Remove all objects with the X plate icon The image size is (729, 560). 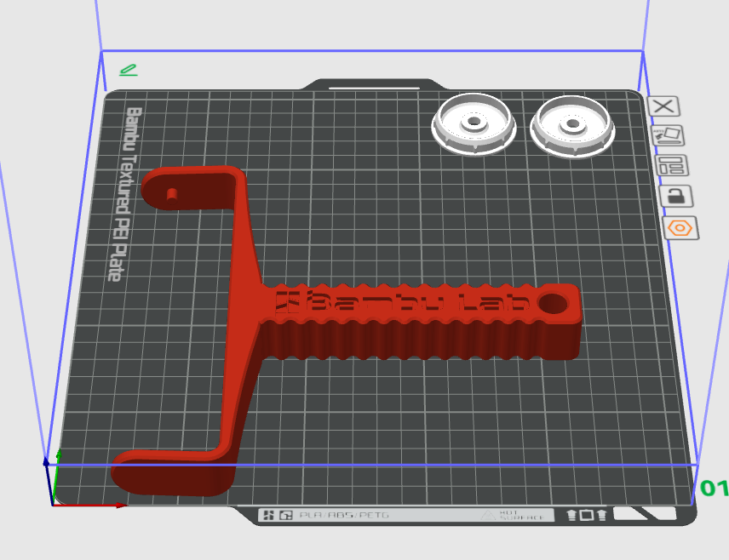[x=663, y=106]
